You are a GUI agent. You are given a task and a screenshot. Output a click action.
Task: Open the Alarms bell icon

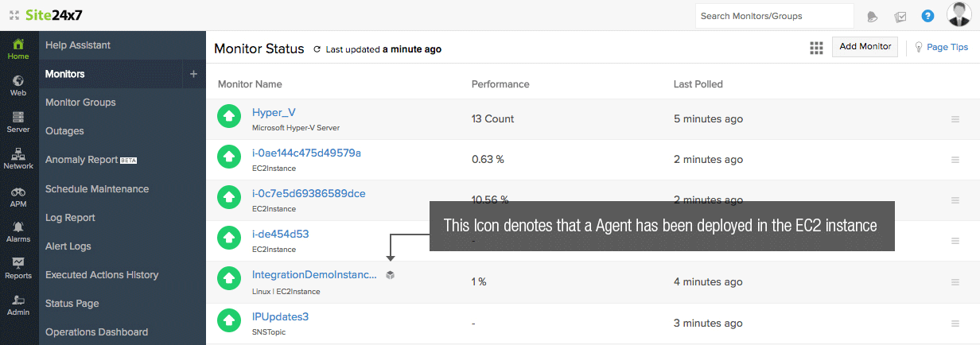(18, 231)
